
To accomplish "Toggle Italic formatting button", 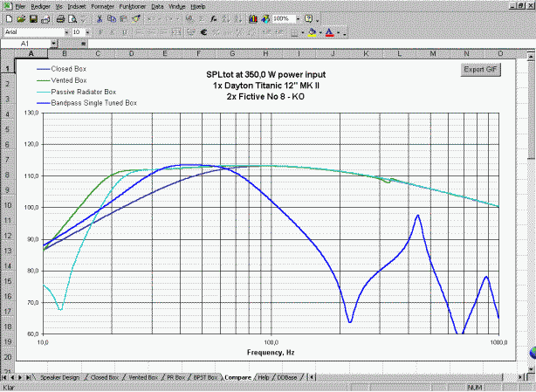I will [x=113, y=32].
